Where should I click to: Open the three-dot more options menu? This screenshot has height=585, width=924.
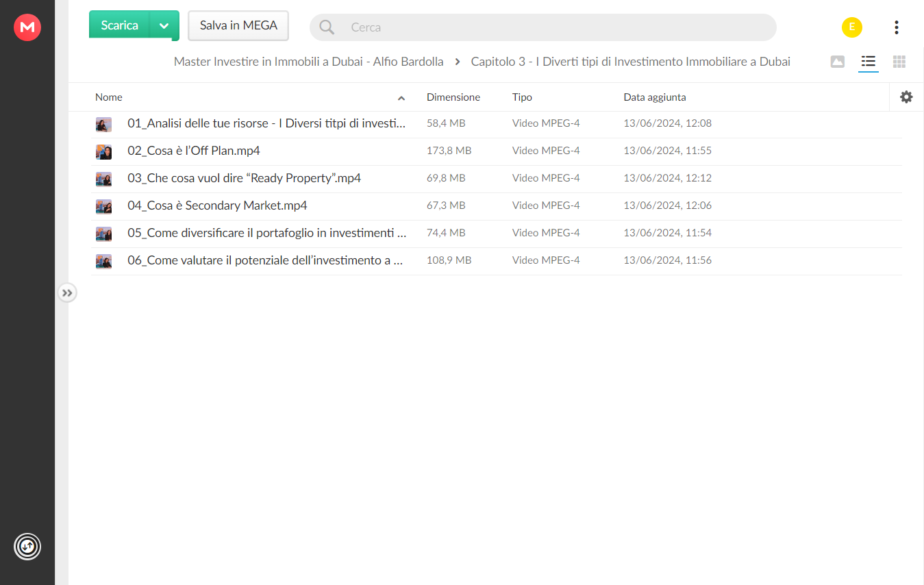896,27
